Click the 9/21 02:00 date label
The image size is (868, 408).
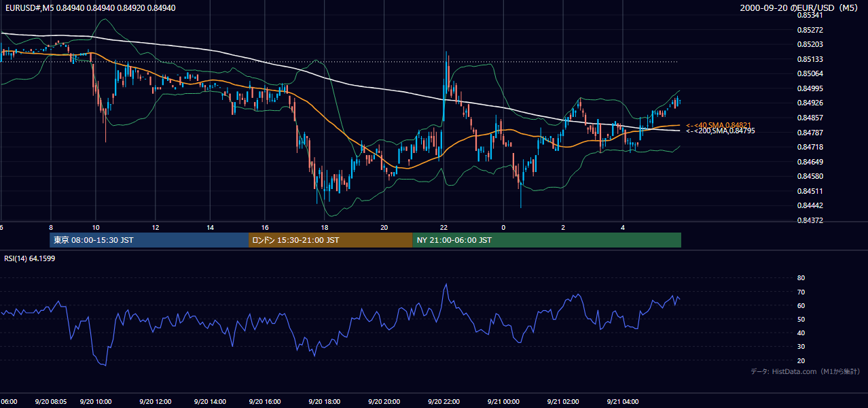click(x=563, y=401)
